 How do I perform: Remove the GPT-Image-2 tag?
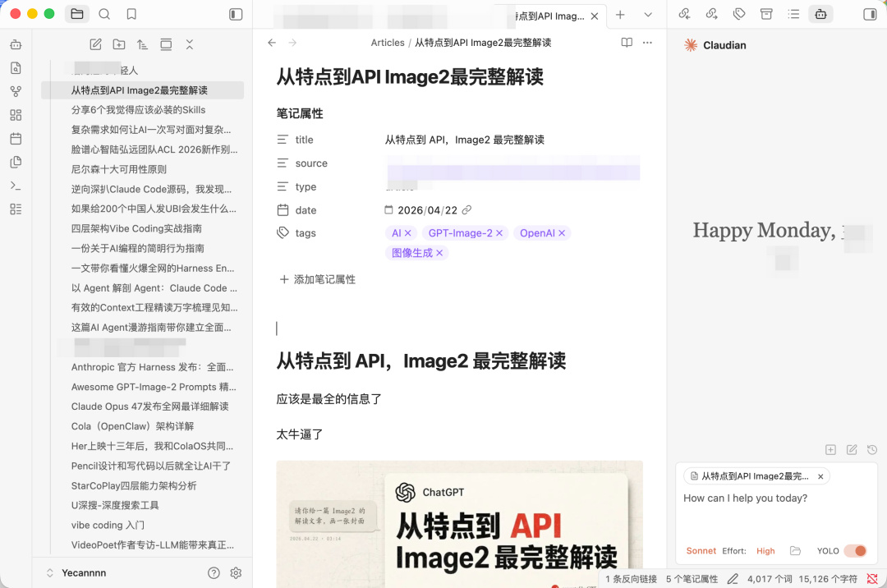pos(499,233)
